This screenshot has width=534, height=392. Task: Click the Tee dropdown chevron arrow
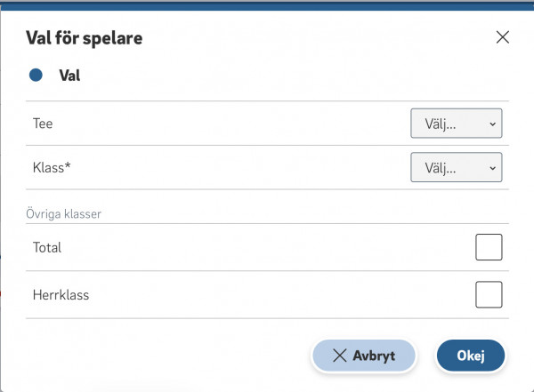click(x=492, y=124)
